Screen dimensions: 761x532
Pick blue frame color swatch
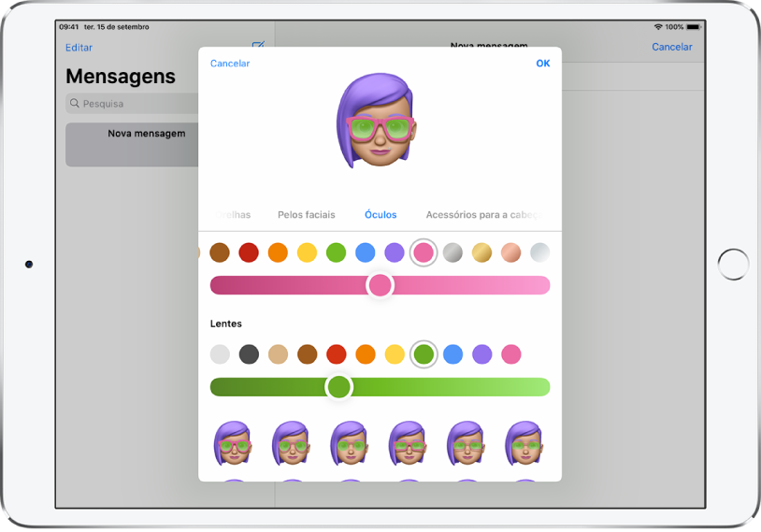[365, 252]
